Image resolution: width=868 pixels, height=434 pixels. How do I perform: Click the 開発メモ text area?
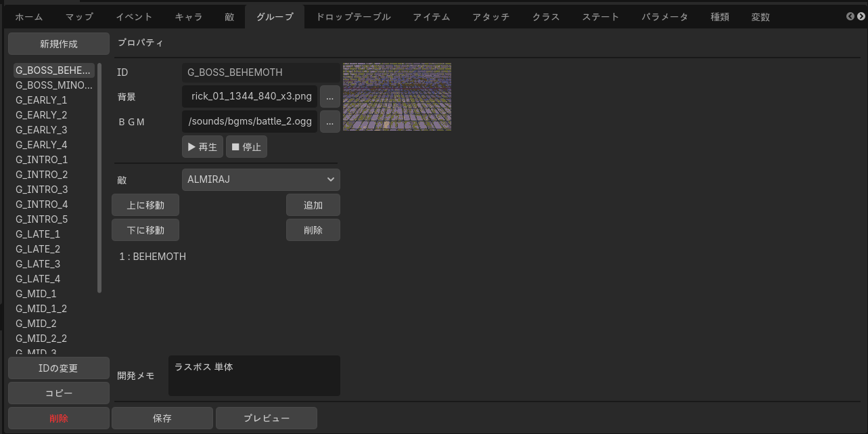pos(254,376)
